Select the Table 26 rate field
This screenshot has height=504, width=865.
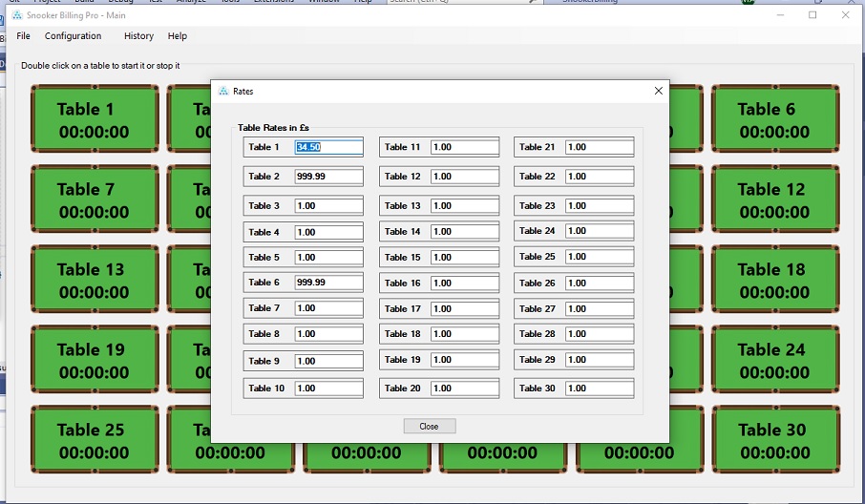coord(599,283)
